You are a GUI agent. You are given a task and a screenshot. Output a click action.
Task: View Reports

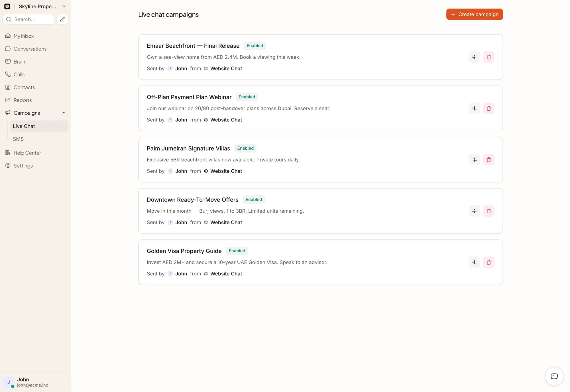[35, 100]
